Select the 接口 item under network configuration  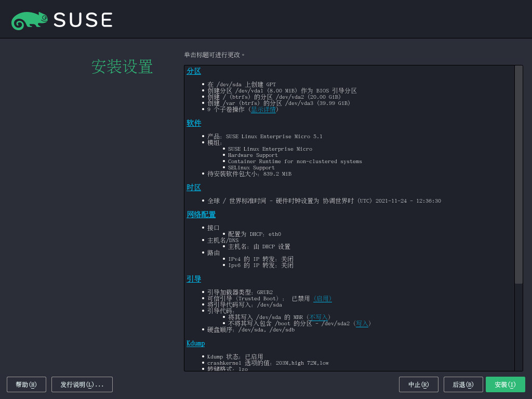point(214,228)
